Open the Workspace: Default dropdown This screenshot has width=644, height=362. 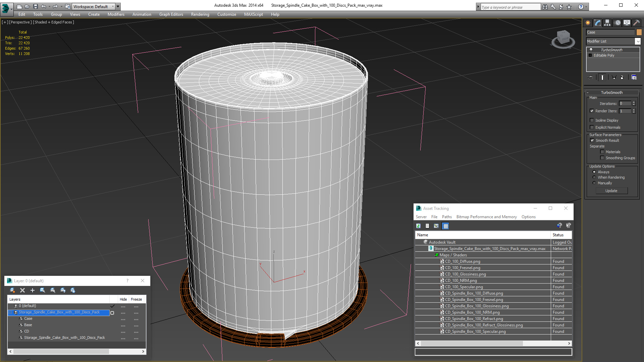[x=94, y=6]
